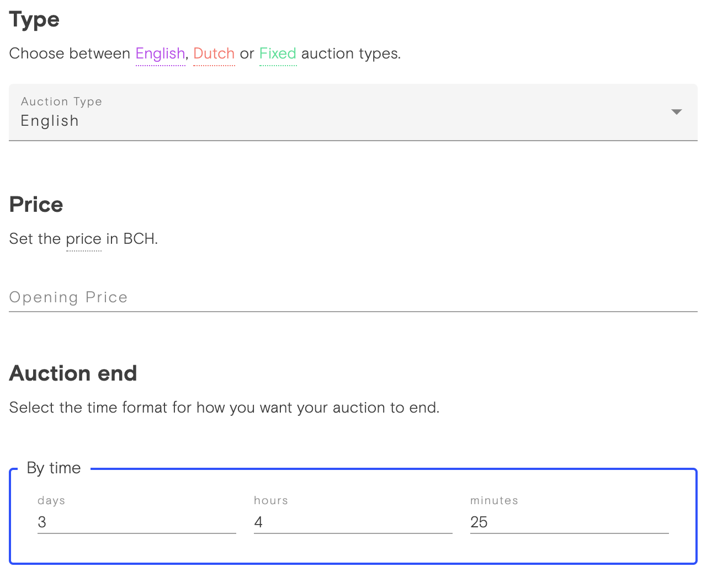
Task: Click the small Auction Type field label
Action: [x=61, y=101]
